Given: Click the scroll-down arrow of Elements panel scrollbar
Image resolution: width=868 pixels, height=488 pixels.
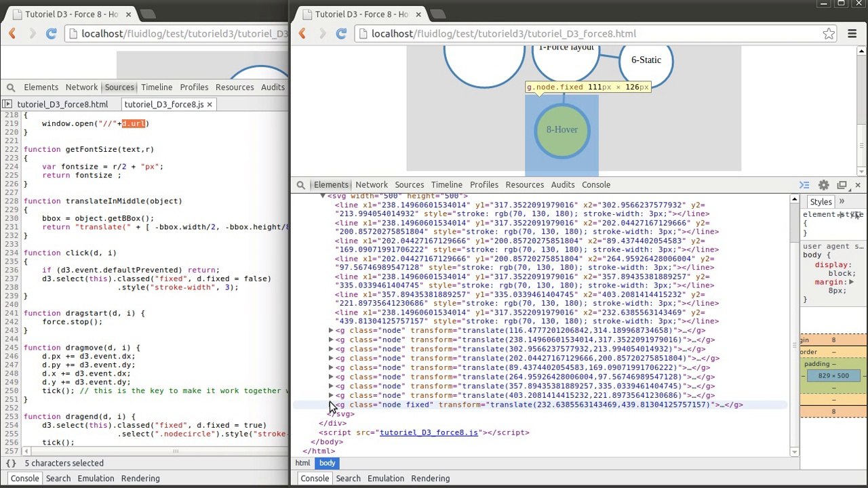Looking at the screenshot, I should coord(794,451).
